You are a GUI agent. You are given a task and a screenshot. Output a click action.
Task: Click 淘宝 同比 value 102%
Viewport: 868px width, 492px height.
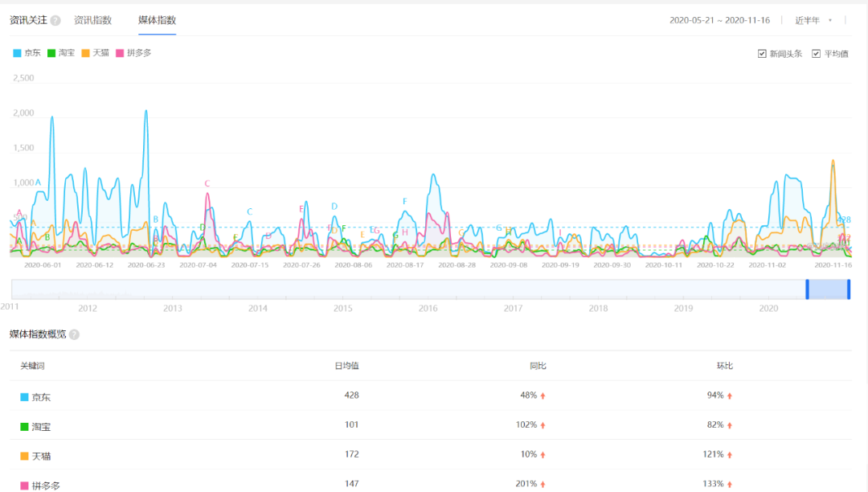[x=526, y=424]
